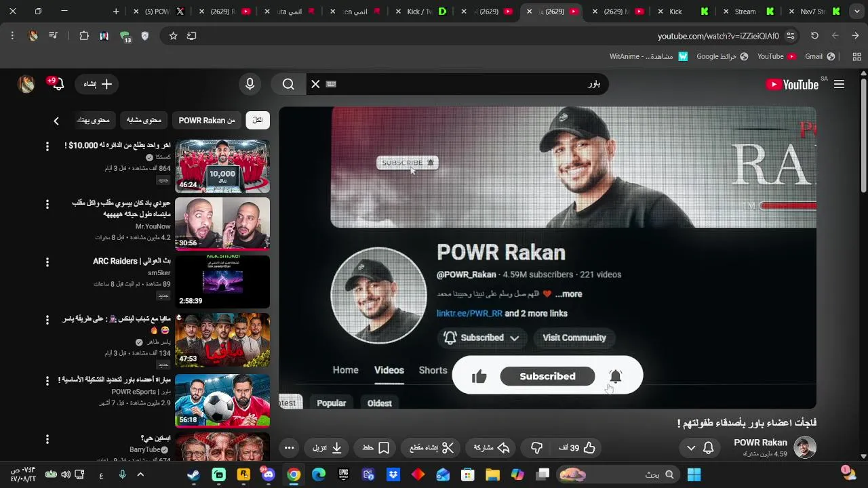This screenshot has height=488, width=868.
Task: Bookmark this page with the star icon
Action: click(x=173, y=36)
